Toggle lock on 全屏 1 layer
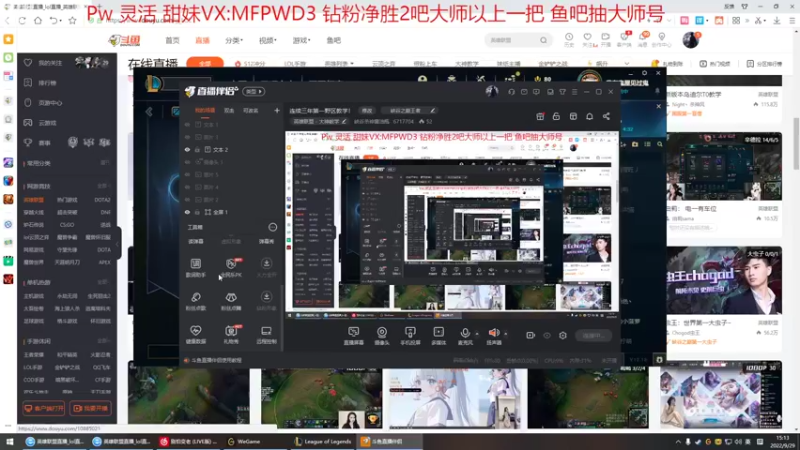This screenshot has height=450, width=800. click(197, 212)
